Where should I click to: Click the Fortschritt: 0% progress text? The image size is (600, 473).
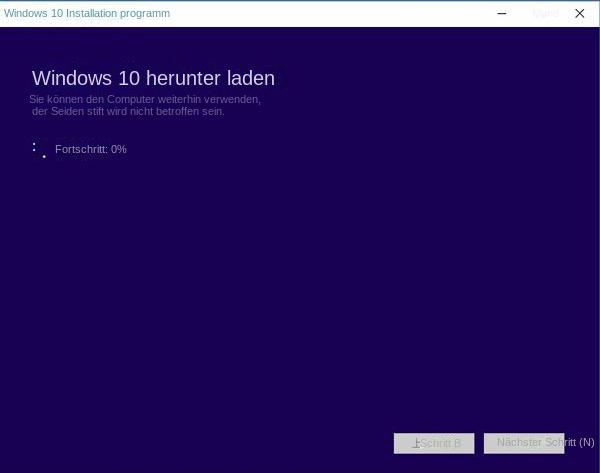coord(91,149)
